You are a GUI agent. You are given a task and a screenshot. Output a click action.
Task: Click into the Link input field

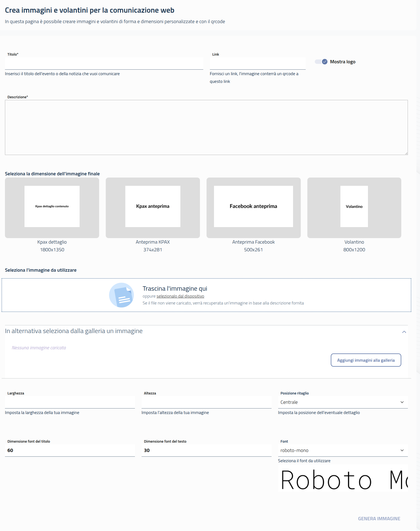point(258,64)
